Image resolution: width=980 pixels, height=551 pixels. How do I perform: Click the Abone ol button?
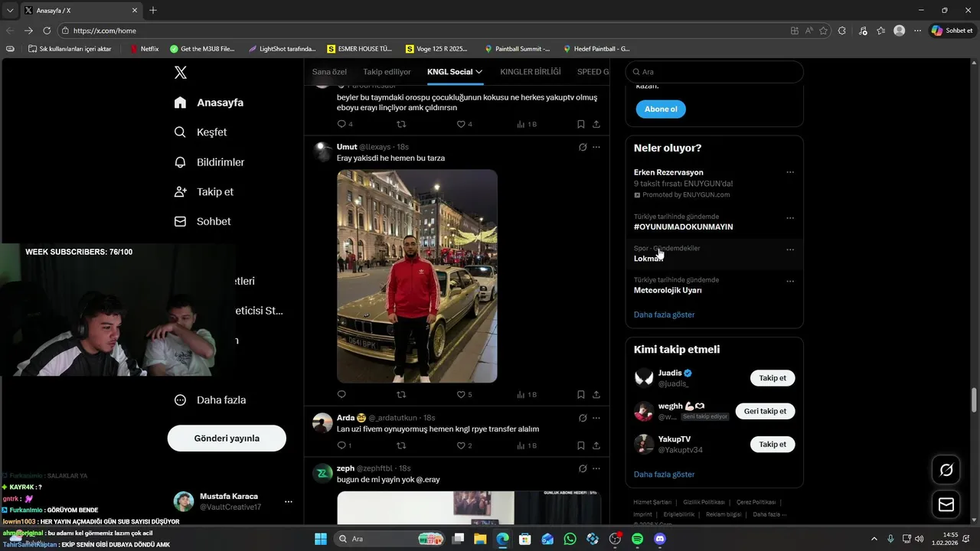click(x=661, y=109)
